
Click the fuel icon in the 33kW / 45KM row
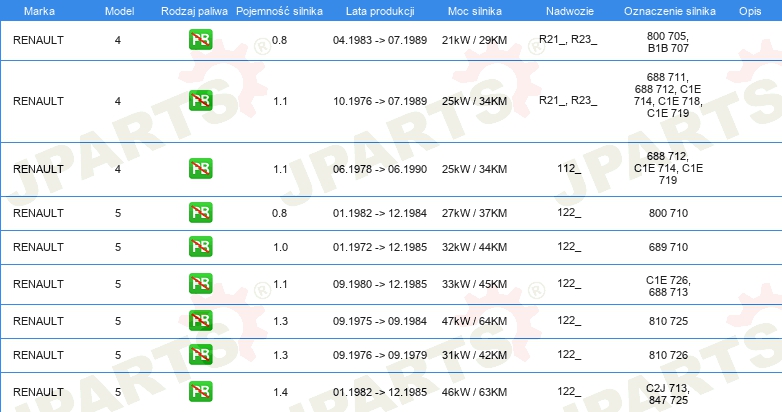coord(200,283)
